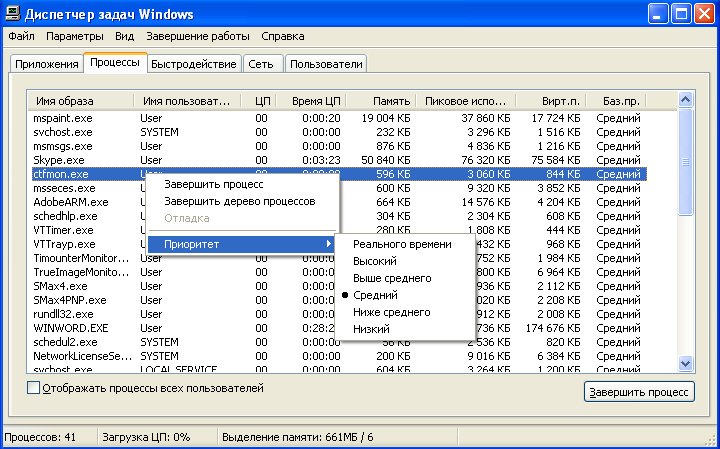This screenshot has height=449, width=720.
Task: Choose Завершить процесс in context menu
Action: pos(242,185)
